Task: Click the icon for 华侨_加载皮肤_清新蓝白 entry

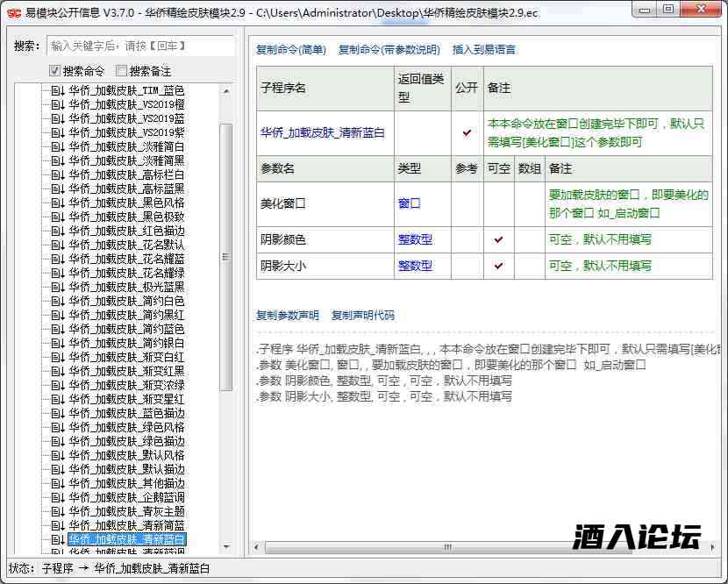Action: pos(58,539)
